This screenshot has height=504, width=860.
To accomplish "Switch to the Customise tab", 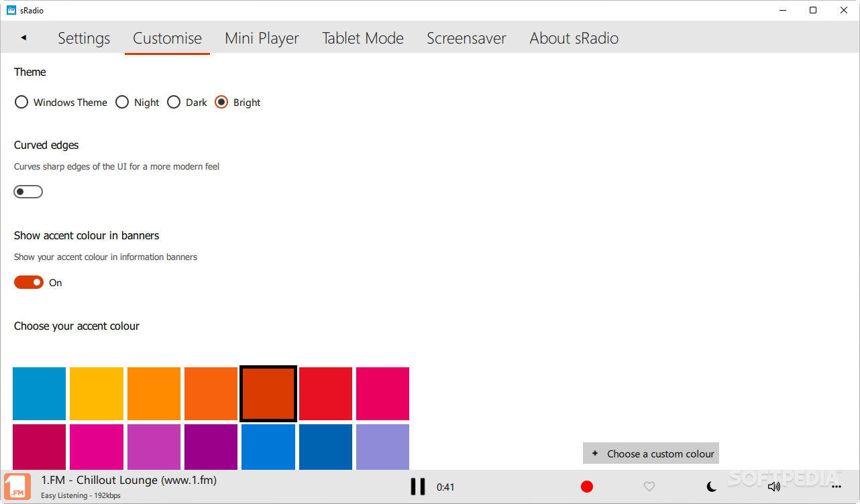I will click(x=167, y=38).
